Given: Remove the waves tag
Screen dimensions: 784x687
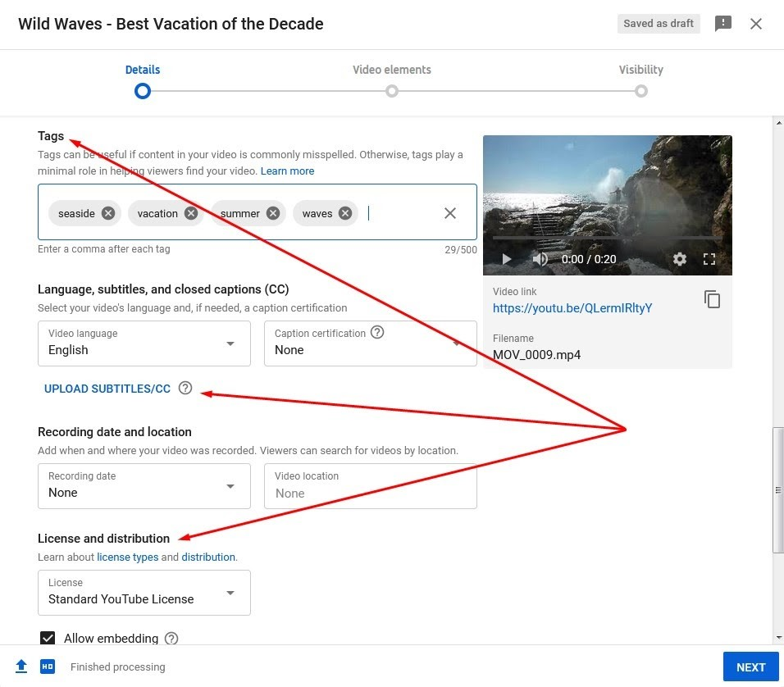Looking at the screenshot, I should click(345, 213).
